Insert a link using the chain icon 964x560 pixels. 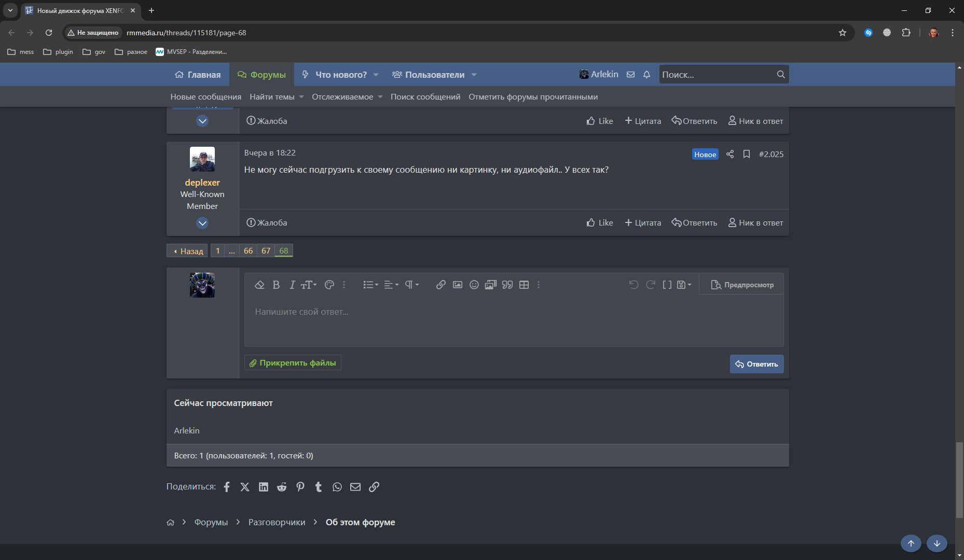pyautogui.click(x=440, y=285)
